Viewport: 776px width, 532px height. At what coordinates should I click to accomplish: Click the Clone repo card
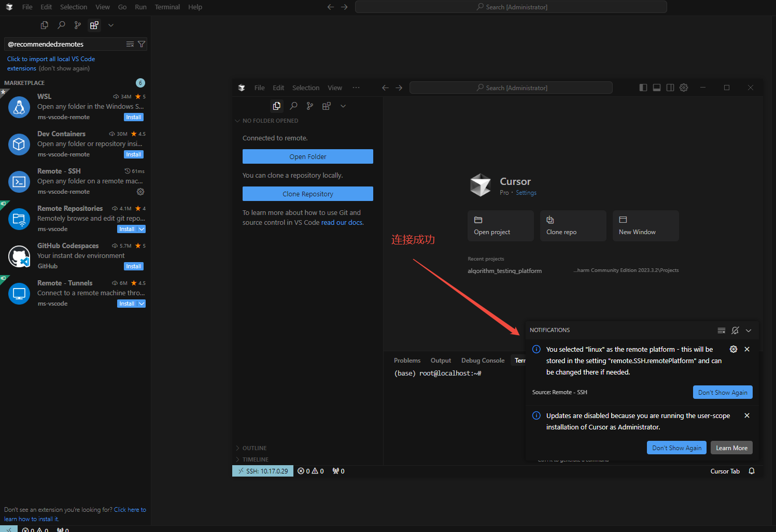[573, 226]
